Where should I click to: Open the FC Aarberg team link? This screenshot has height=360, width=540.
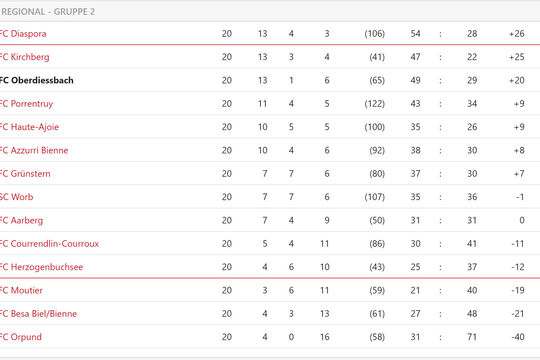pos(21,220)
